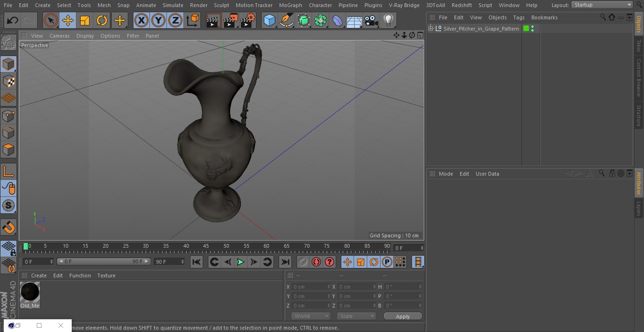This screenshot has height=332, width=644.
Task: Click the preview range slider bar
Action: click(104, 261)
